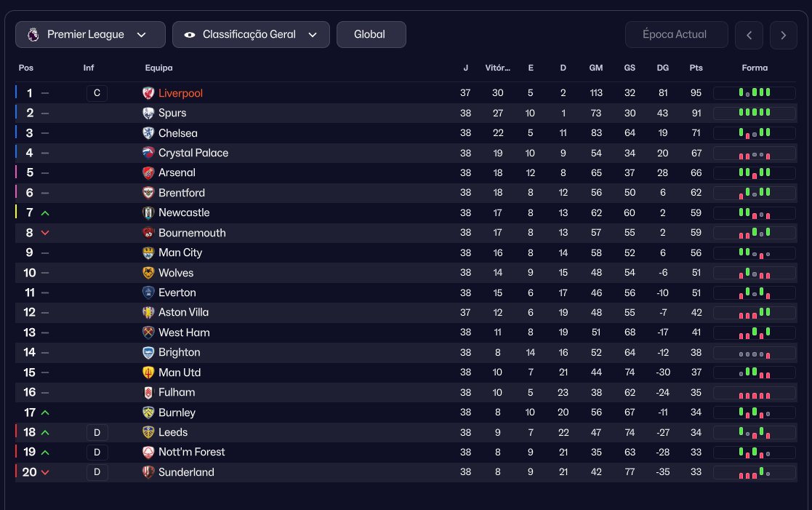Click the Crystal Palace crest icon
The height and width of the screenshot is (510, 812).
148,153
